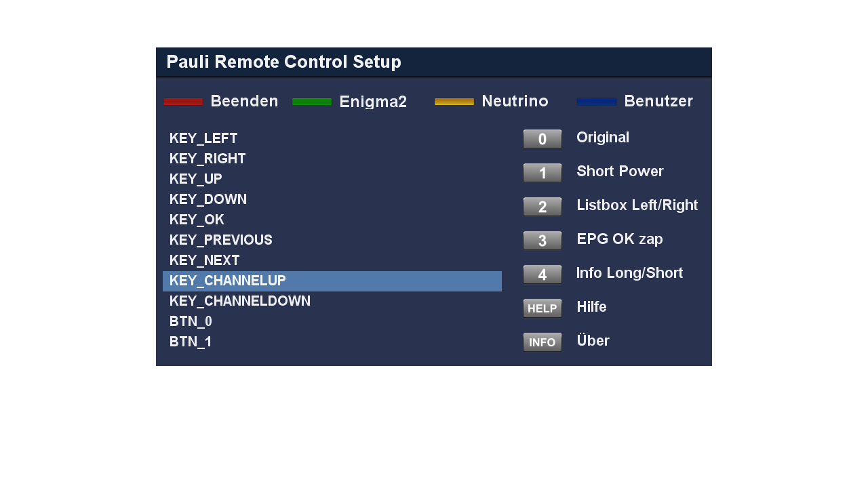868x488 pixels.
Task: Select KEY_CHANNELDOWN list entry
Action: tap(240, 301)
